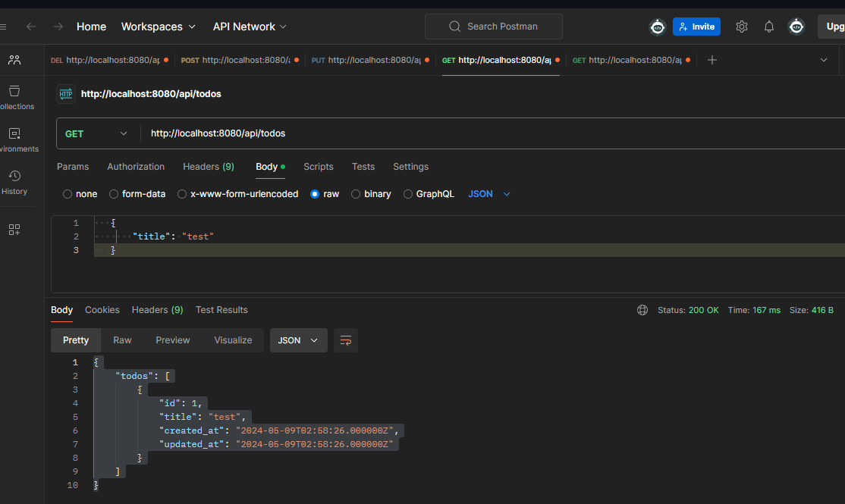Switch response view to Raw
The image size is (845, 504).
point(122,340)
